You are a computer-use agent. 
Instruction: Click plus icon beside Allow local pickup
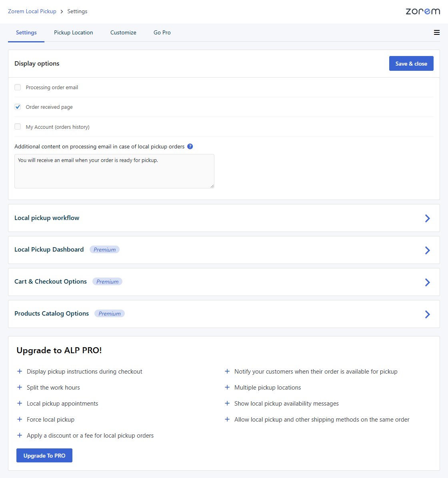(x=227, y=419)
